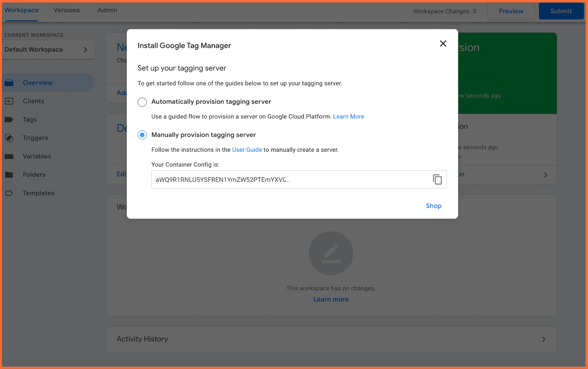Select Manually provision tagging server
This screenshot has height=369, width=588.
142,135
